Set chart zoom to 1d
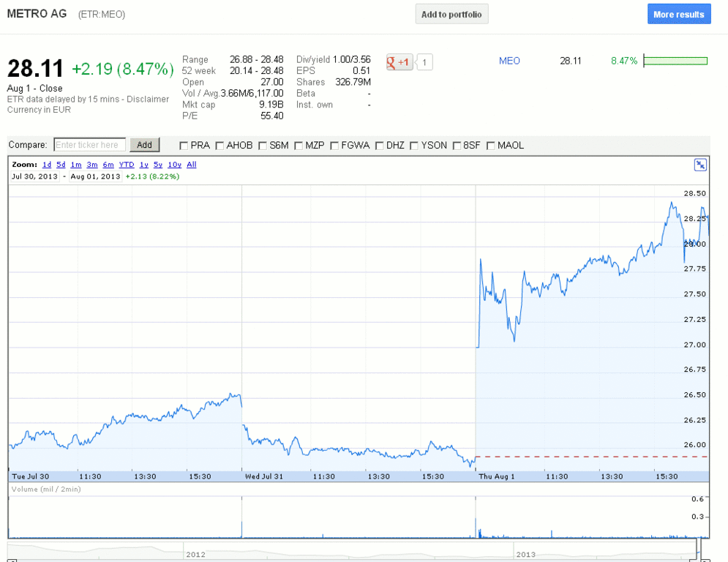Viewport: 728px width, 562px height. click(x=47, y=165)
